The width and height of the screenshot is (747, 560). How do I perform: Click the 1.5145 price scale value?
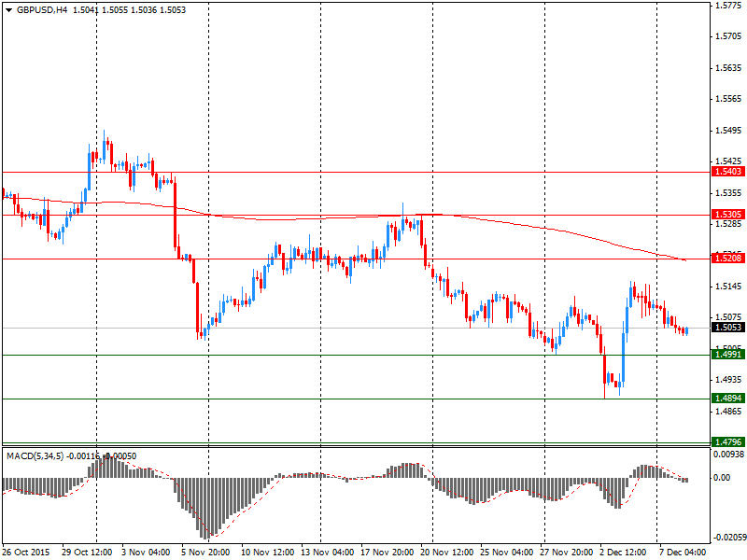[x=729, y=287]
